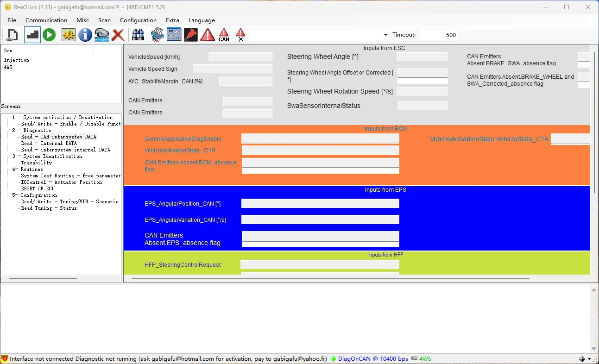599x364 pixels.
Task: Click the CAN warning triangle icon
Action: point(224,35)
